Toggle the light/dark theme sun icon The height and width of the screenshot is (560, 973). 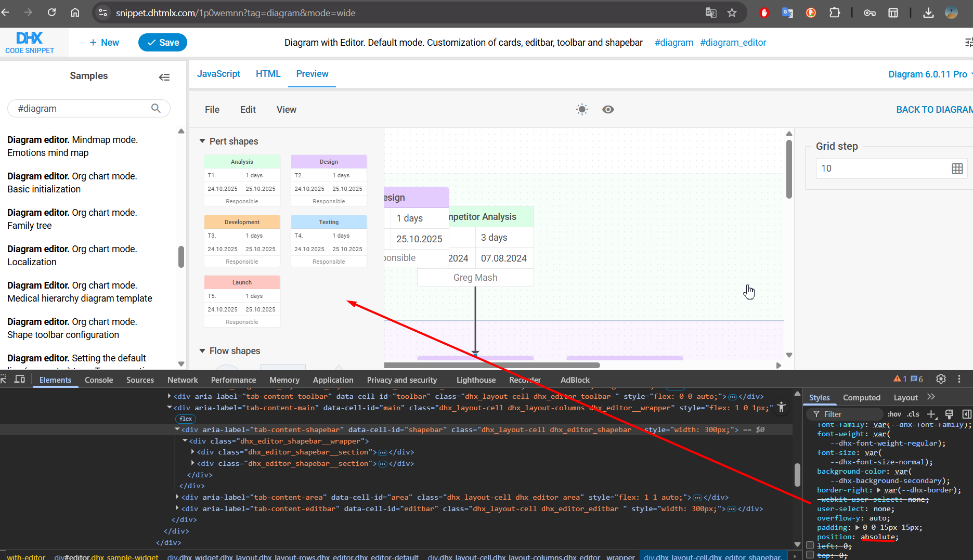point(582,109)
